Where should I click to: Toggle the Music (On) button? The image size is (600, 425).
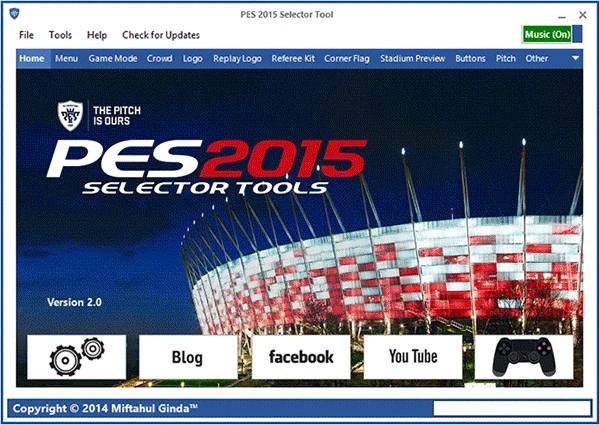click(547, 34)
